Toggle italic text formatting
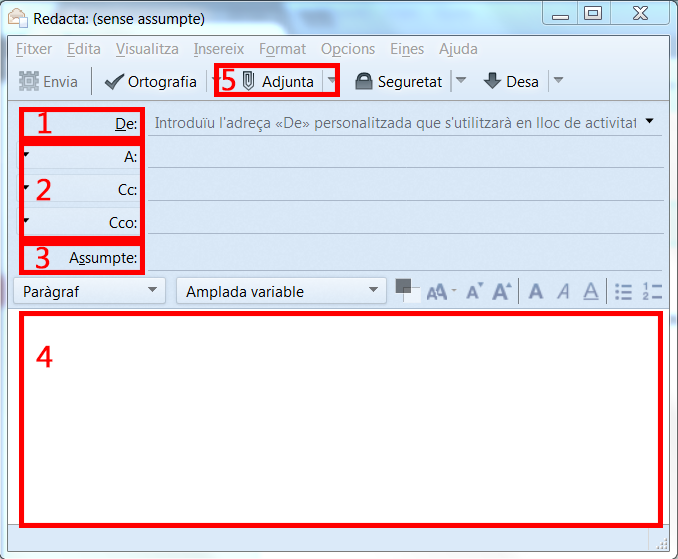The image size is (678, 559). click(563, 292)
